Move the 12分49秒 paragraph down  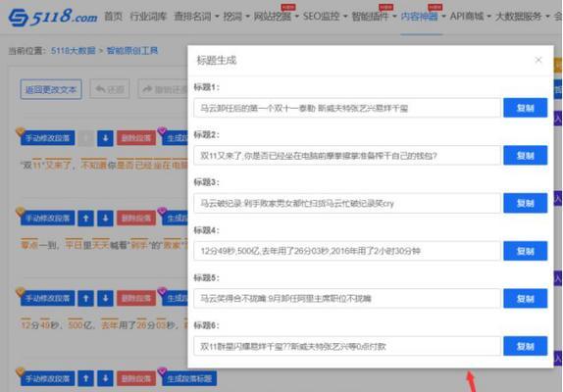(x=105, y=298)
